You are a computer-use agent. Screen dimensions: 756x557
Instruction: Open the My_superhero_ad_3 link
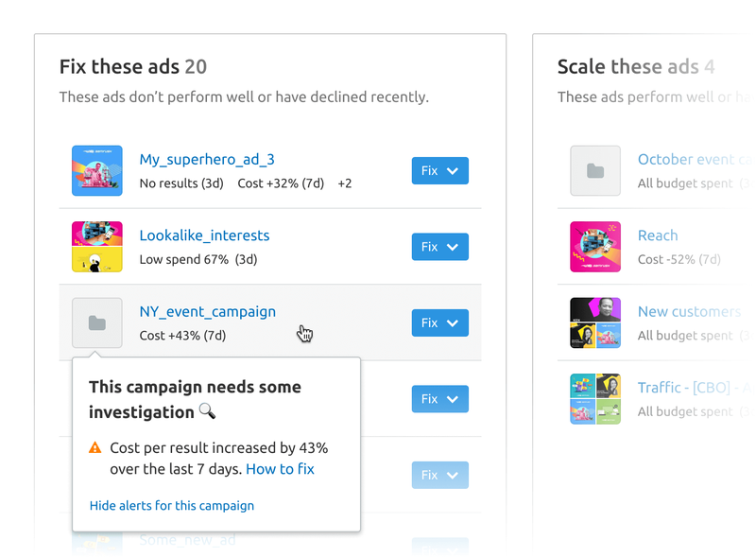[207, 160]
